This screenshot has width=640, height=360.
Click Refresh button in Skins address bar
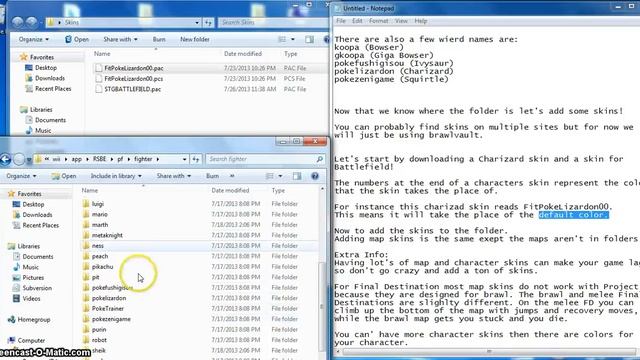pyautogui.click(x=208, y=22)
